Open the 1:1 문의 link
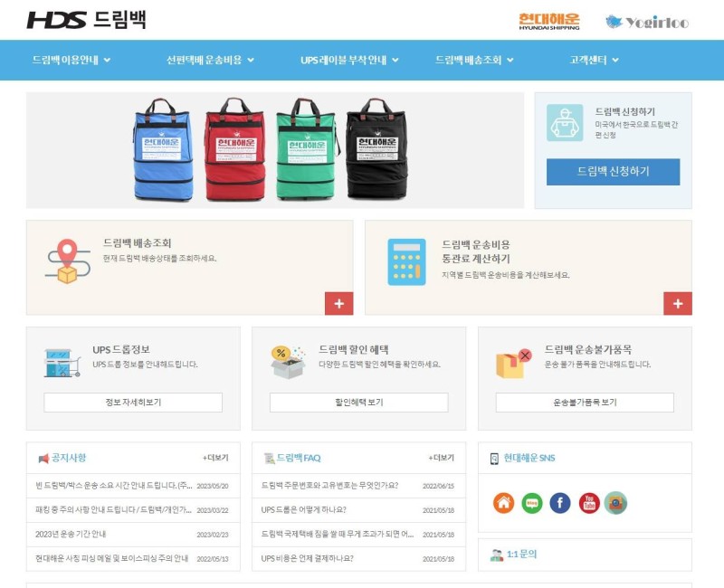 tap(521, 555)
